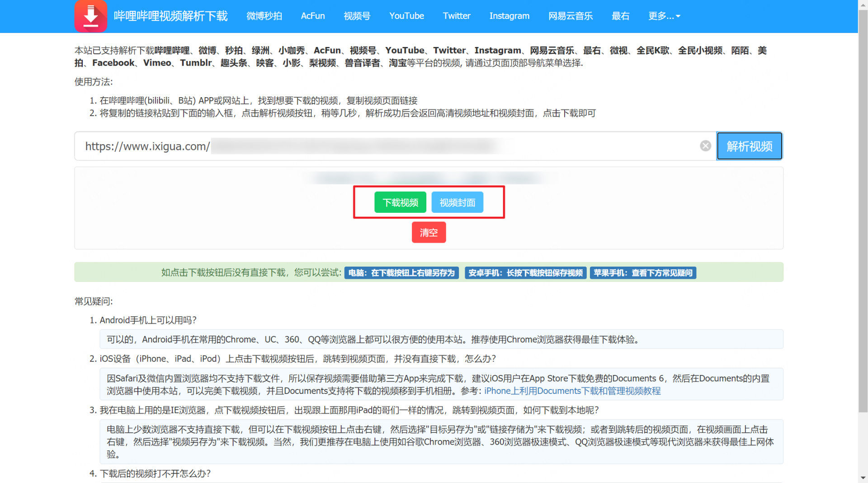This screenshot has height=483, width=868.
Task: Select the Instagram nav item
Action: pyautogui.click(x=509, y=16)
